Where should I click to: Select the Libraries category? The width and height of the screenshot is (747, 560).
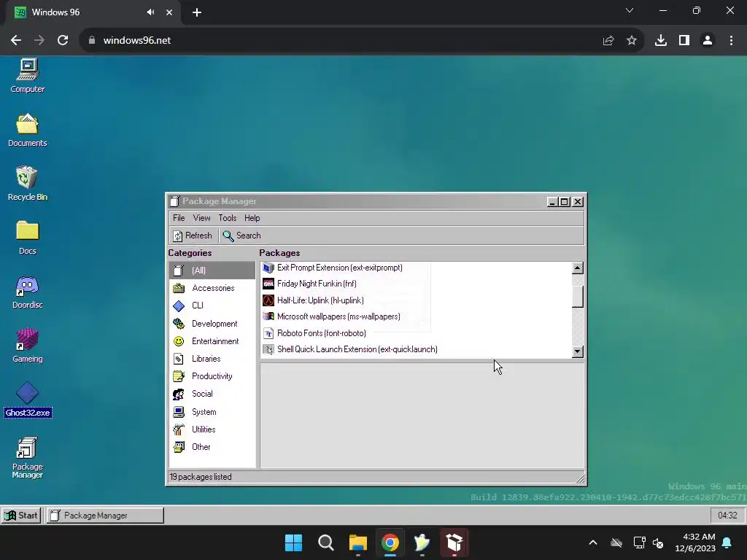[x=212, y=359]
